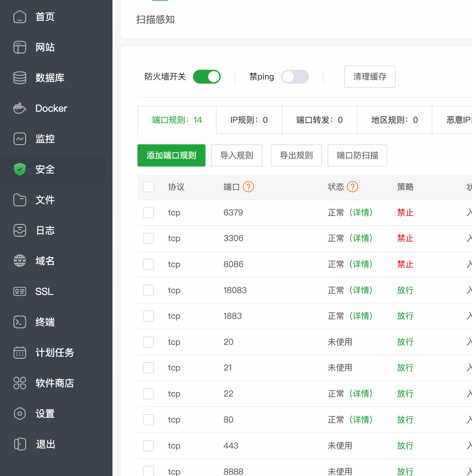The image size is (472, 476).
Task: Select the SSL certificate icon
Action: pyautogui.click(x=20, y=291)
